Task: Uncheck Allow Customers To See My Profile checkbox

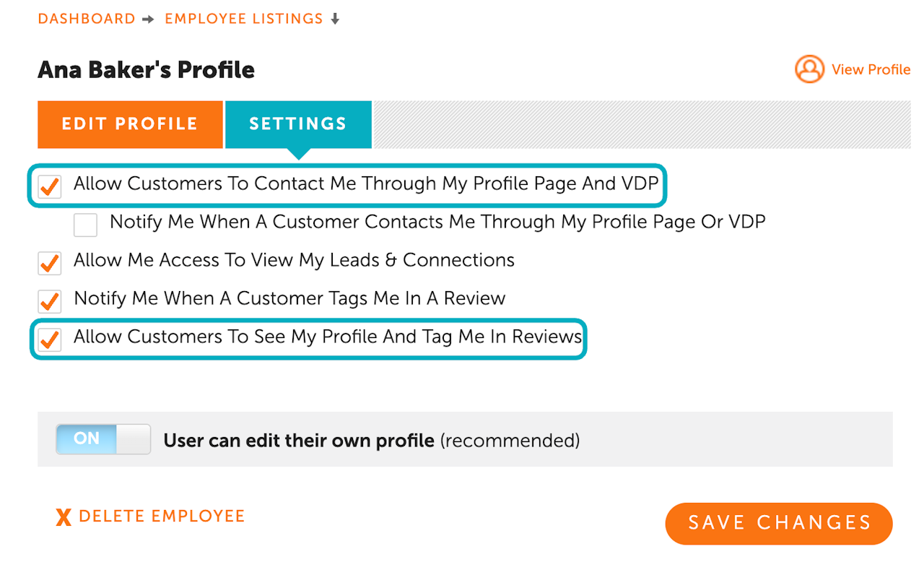Action: 50,340
